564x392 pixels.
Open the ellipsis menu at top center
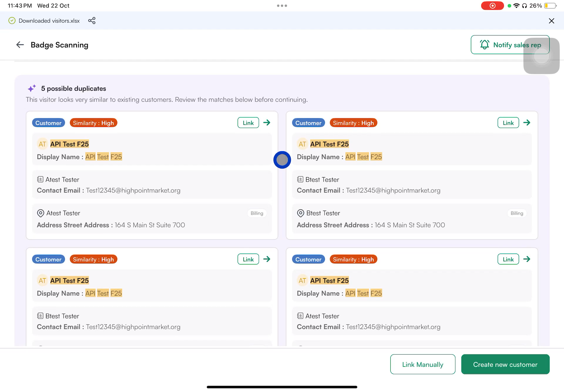coord(282,5)
